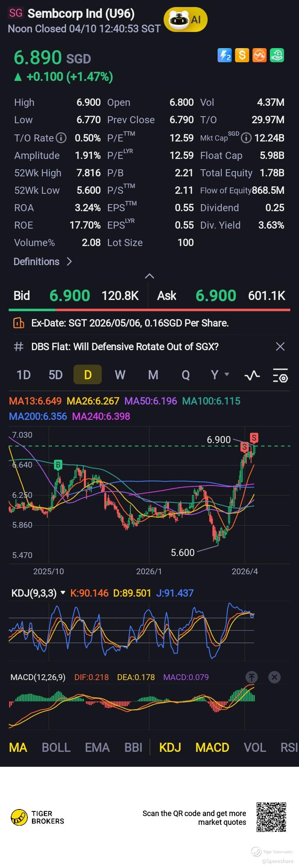Tap the yellow dollar sign badge

[242, 55]
